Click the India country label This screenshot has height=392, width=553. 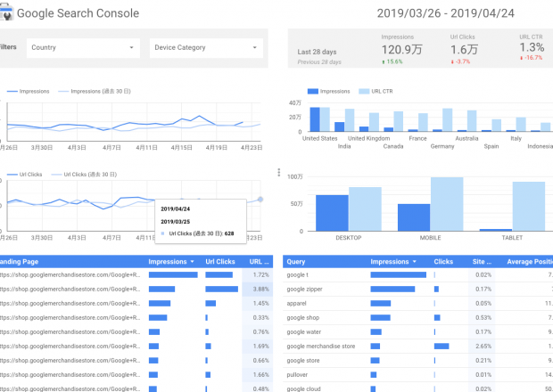[344, 146]
